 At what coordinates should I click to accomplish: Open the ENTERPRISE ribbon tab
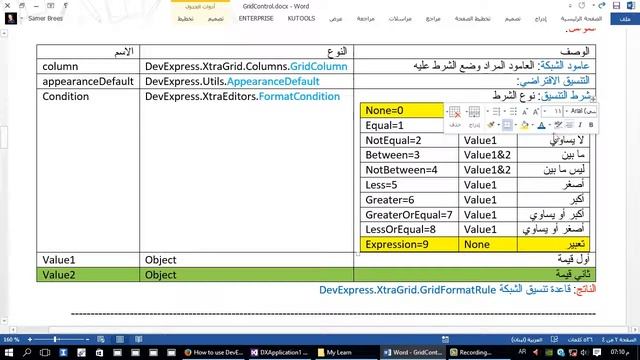[x=256, y=19]
